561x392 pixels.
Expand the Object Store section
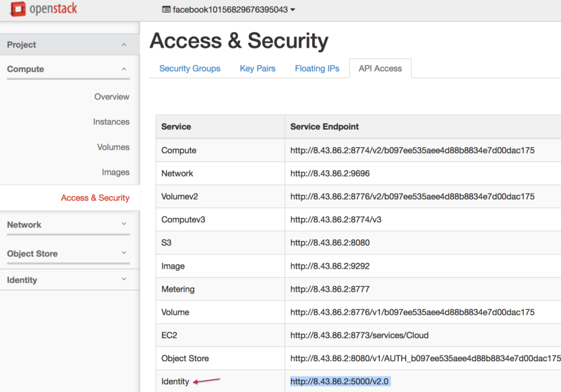click(x=124, y=253)
